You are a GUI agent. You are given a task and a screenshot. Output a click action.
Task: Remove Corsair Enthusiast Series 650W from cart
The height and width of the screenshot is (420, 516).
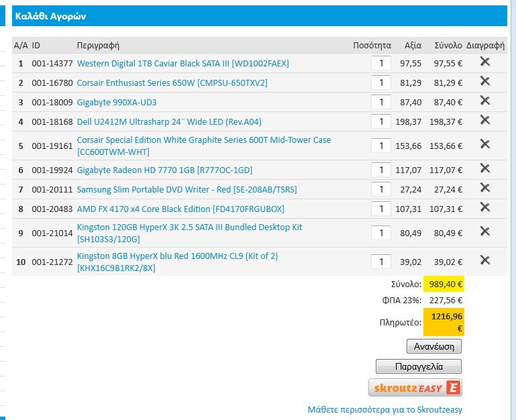(485, 81)
